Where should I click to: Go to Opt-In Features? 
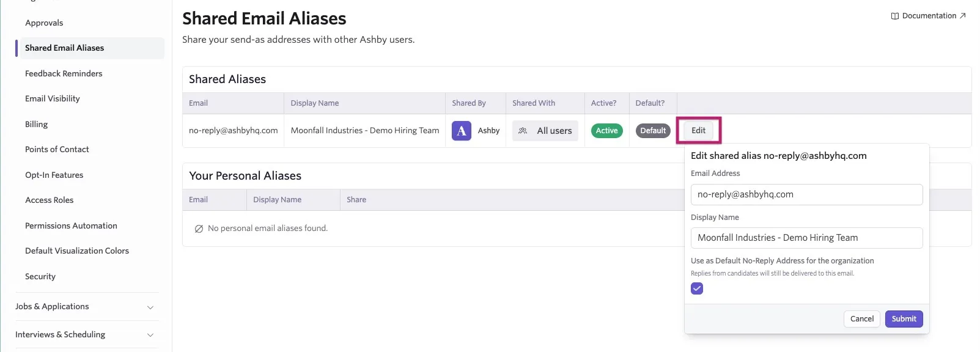point(54,175)
